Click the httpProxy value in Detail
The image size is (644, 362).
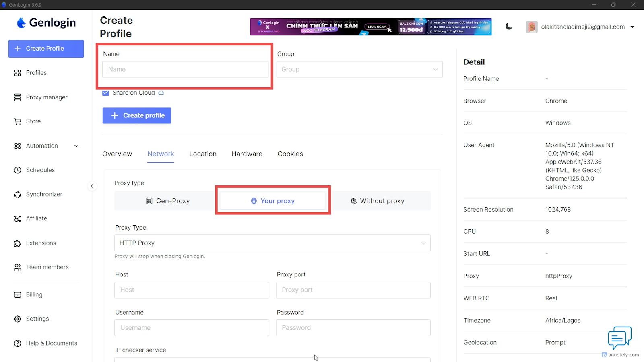[x=559, y=276]
